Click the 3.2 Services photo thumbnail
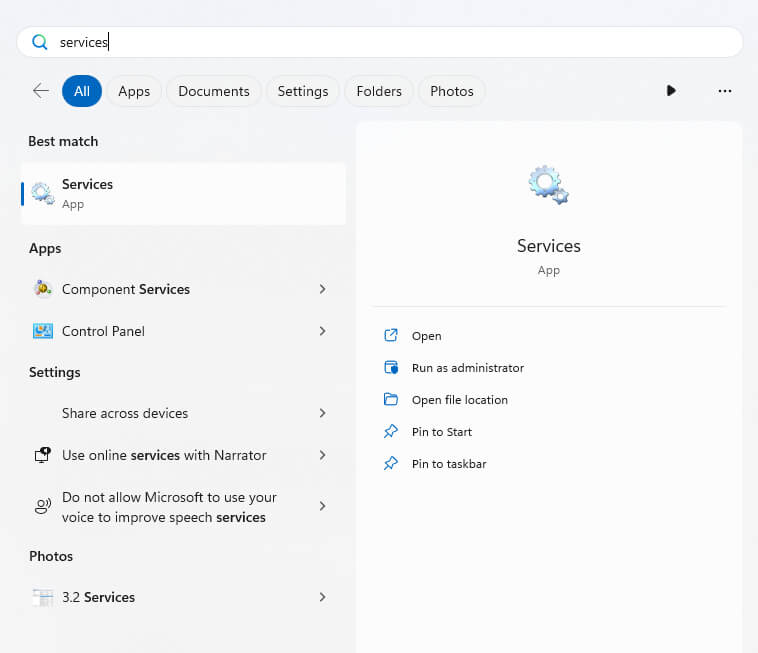Viewport: 758px width, 653px height. tap(43, 597)
